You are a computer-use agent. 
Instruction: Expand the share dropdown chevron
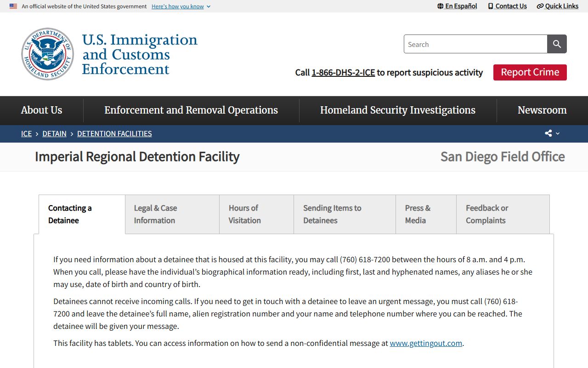[x=558, y=133]
